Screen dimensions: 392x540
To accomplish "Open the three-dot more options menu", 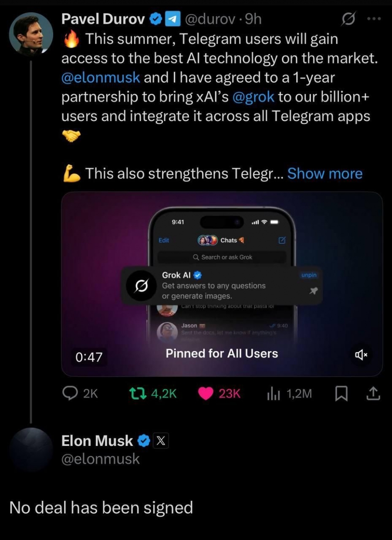I will [x=374, y=19].
